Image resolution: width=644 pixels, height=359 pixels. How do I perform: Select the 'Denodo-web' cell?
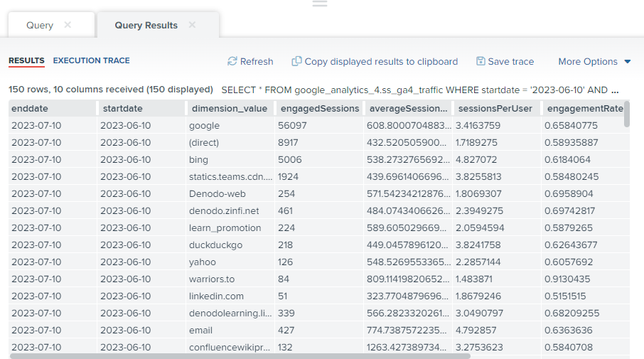[230, 193]
